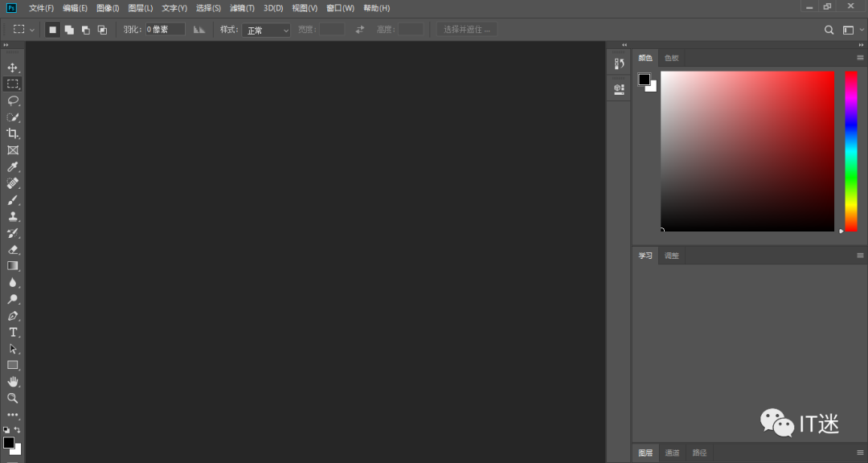868x463 pixels.
Task: Open the 帮助(H) menu
Action: (x=376, y=8)
